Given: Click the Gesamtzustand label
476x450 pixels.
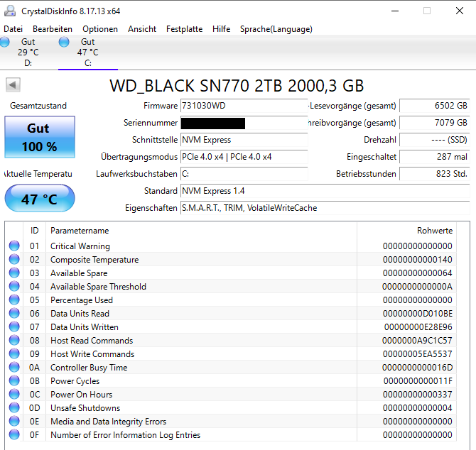Looking at the screenshot, I should 38,106.
